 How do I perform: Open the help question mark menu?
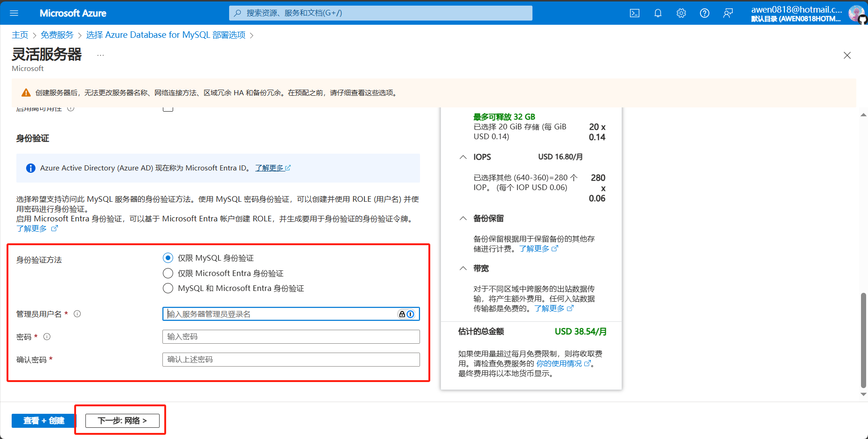click(x=705, y=13)
